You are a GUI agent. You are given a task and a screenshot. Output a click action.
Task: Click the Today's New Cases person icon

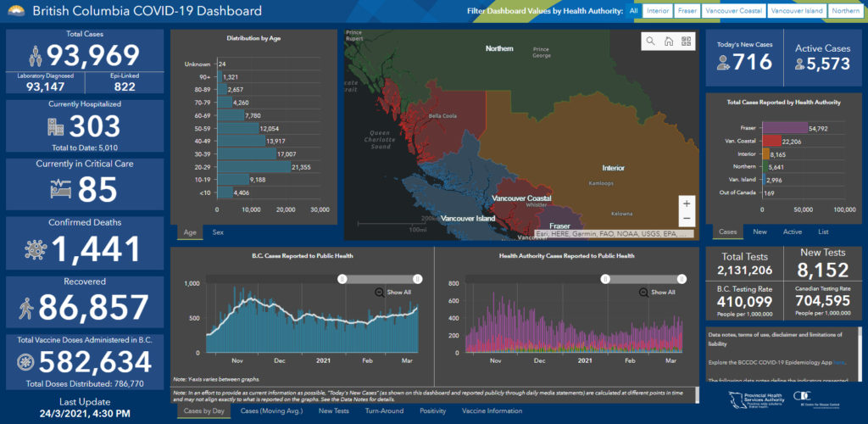click(723, 62)
